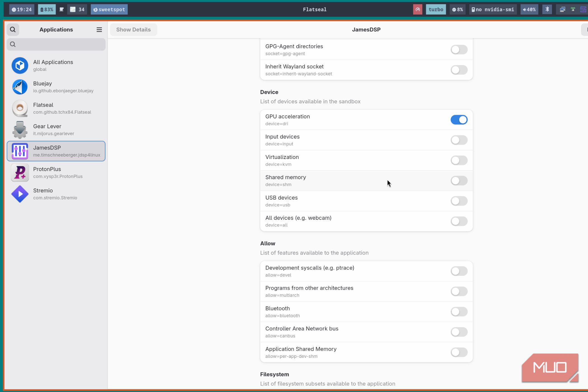
Task: Select the Stremio app icon
Action: pos(20,194)
